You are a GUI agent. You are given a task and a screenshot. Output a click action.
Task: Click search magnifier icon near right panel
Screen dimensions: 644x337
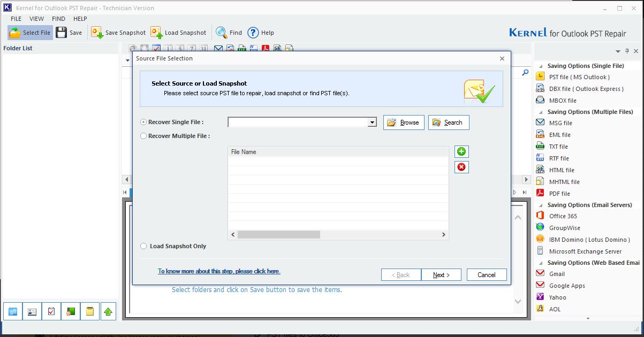(525, 73)
